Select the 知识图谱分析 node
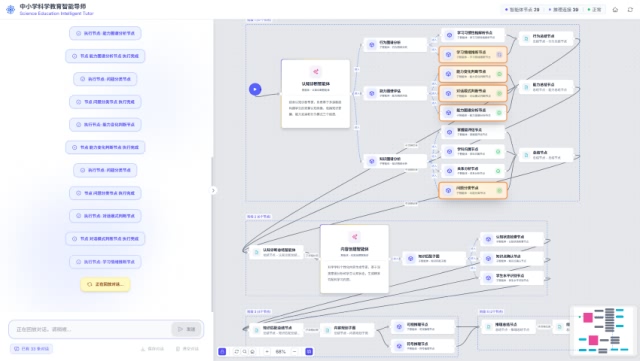The height and width of the screenshot is (361, 640). click(395, 161)
